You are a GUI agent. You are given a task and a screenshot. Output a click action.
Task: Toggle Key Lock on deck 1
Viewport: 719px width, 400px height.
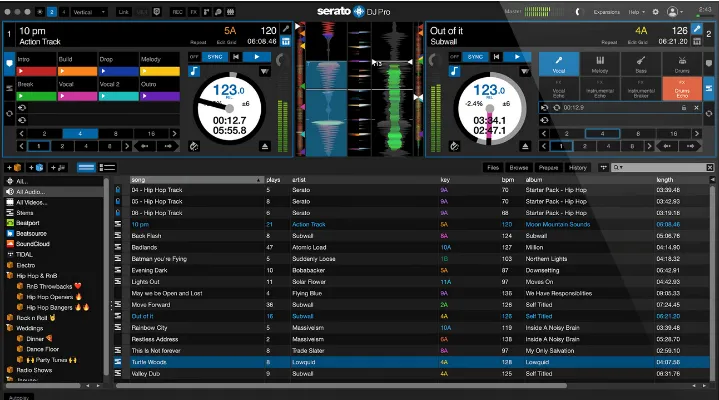point(194,71)
